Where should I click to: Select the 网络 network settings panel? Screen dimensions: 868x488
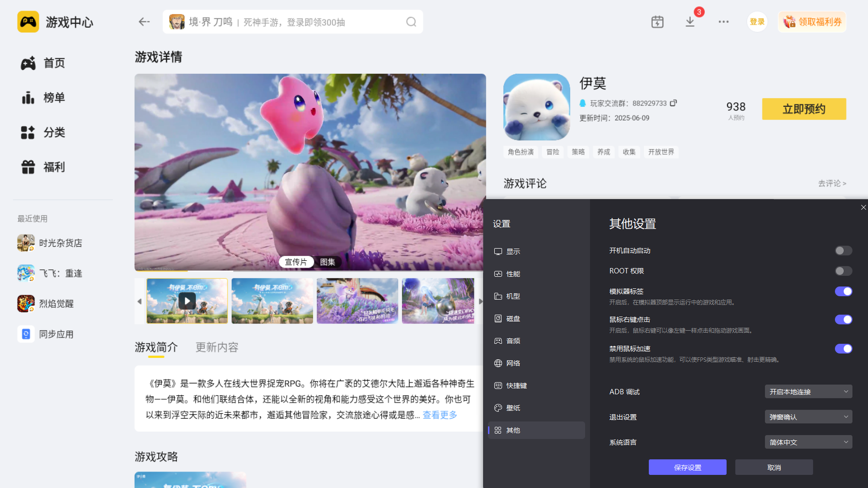click(513, 363)
